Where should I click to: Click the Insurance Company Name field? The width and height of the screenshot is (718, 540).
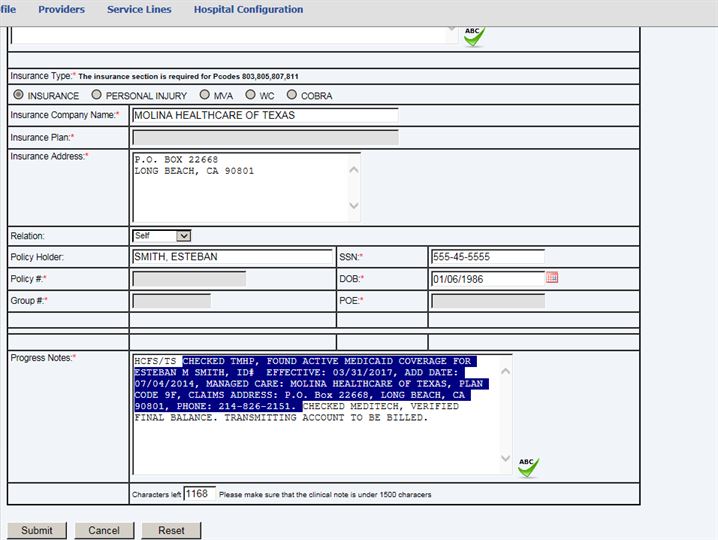(264, 115)
